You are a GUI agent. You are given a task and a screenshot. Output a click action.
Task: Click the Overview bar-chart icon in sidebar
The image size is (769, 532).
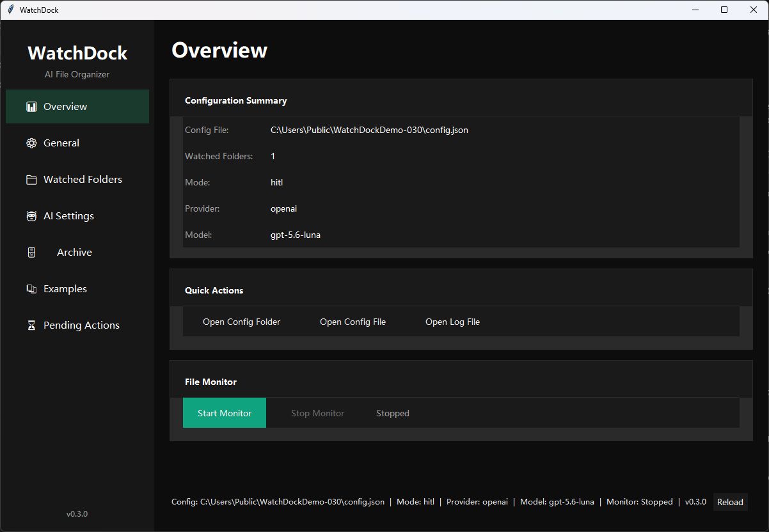pyautogui.click(x=31, y=107)
